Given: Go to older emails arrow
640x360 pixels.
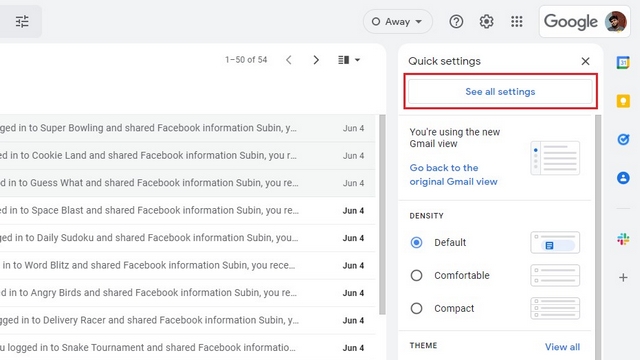Looking at the screenshot, I should tap(316, 60).
